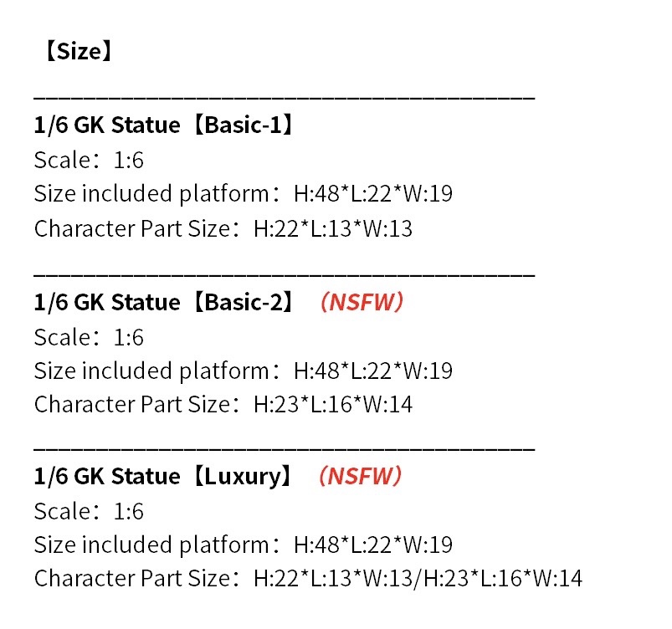Select the 1/6 GK Statue Basic-2 heading
Image resolution: width=672 pixels, height=629 pixels.
[x=165, y=302]
